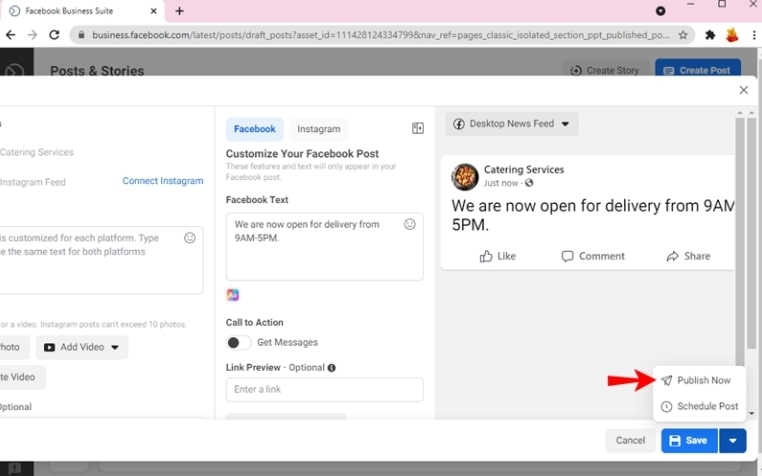Click the Catering Services profile picture
Viewport: 762px width, 476px height.
point(465,176)
